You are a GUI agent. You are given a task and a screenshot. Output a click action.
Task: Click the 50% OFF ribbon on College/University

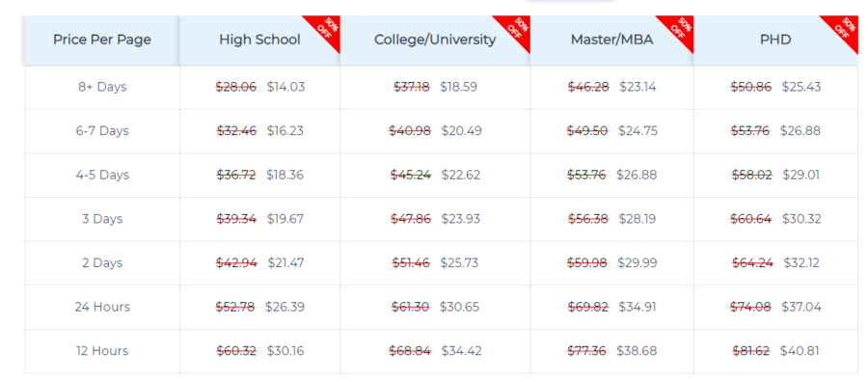pyautogui.click(x=515, y=29)
